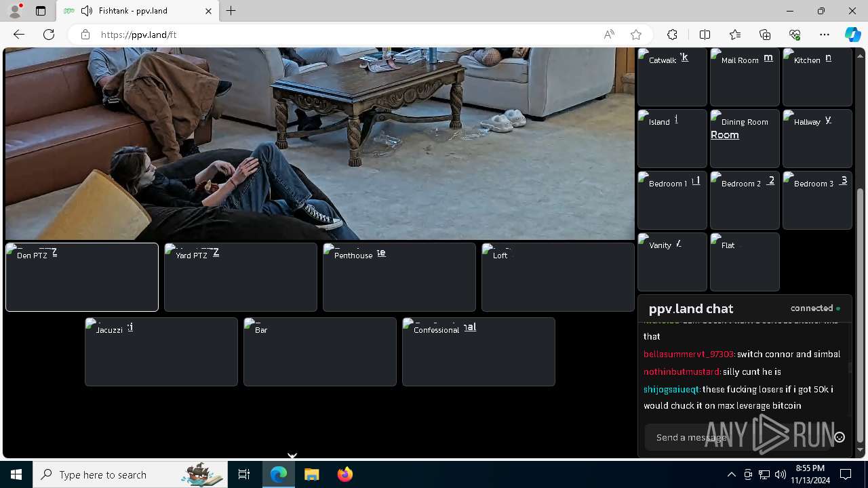
Task: Expand the chevron at page bottom
Action: pyautogui.click(x=292, y=456)
